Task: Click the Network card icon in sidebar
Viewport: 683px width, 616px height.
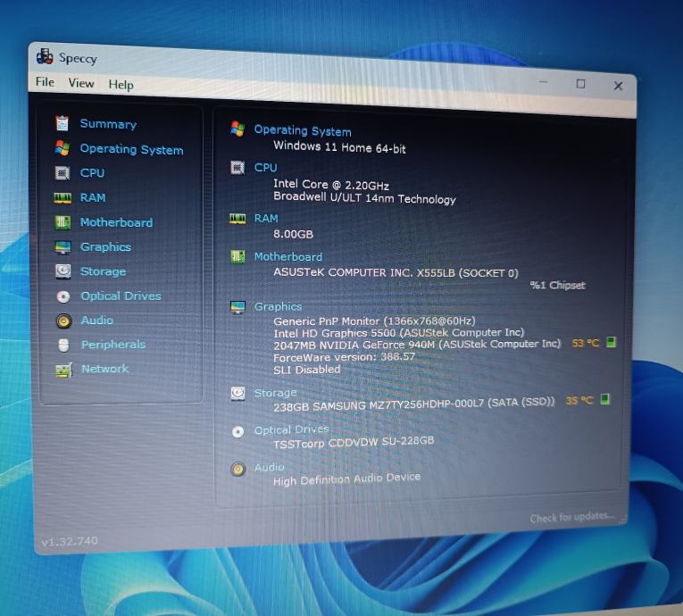Action: click(x=64, y=370)
